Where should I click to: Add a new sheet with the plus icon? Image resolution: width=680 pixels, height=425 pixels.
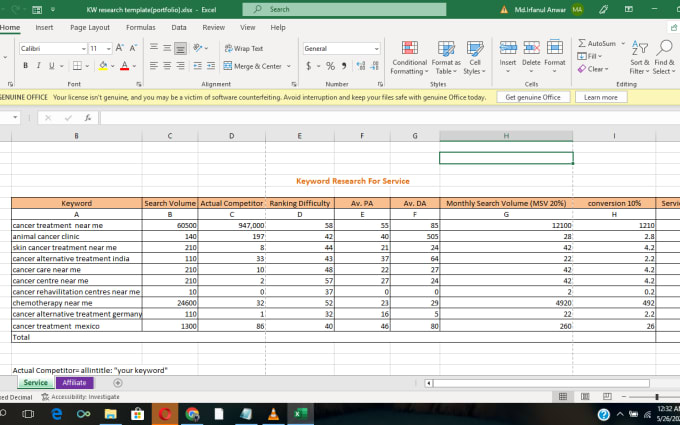coord(118,382)
